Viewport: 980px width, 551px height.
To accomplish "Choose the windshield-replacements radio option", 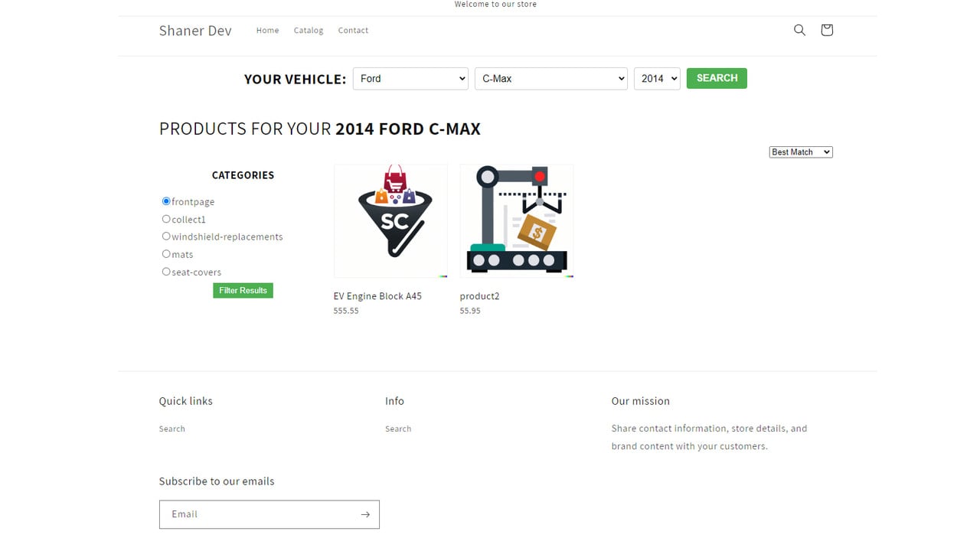I will 166,236.
